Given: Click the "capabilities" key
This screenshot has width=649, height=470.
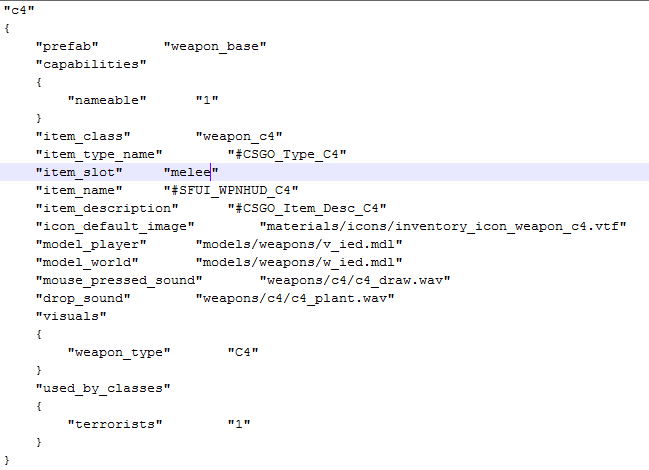Looking at the screenshot, I should [91, 65].
